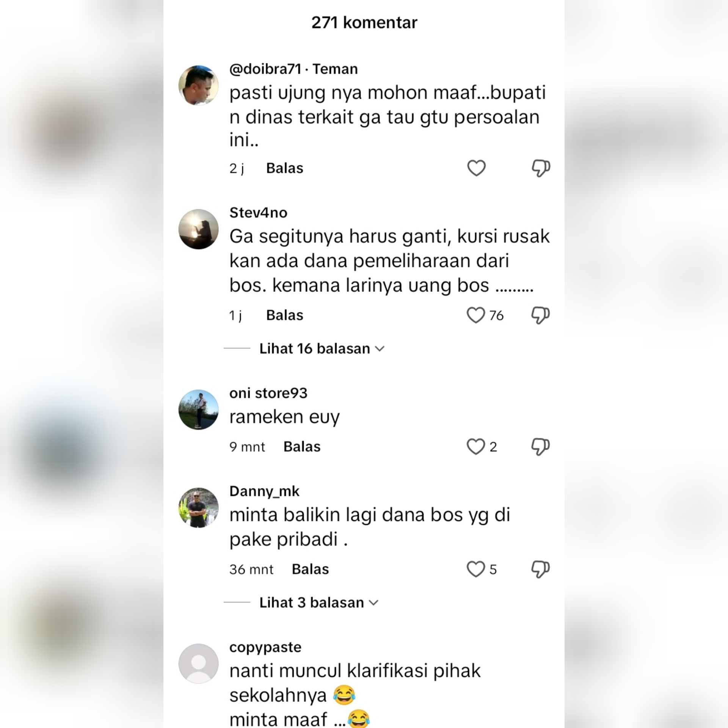Image resolution: width=728 pixels, height=728 pixels.
Task: Open copypaste's default avatar
Action: [x=199, y=664]
